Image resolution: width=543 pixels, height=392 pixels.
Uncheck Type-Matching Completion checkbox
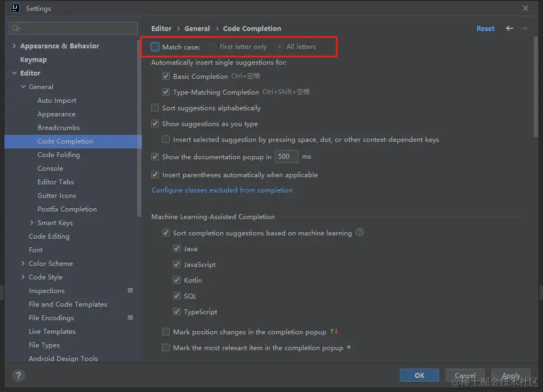point(166,92)
